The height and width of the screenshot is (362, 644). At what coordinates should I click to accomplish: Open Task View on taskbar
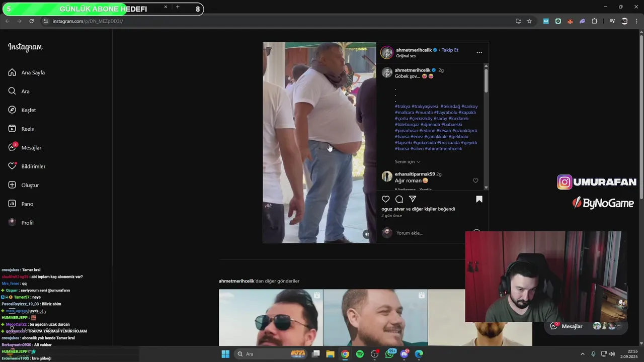pyautogui.click(x=316, y=354)
